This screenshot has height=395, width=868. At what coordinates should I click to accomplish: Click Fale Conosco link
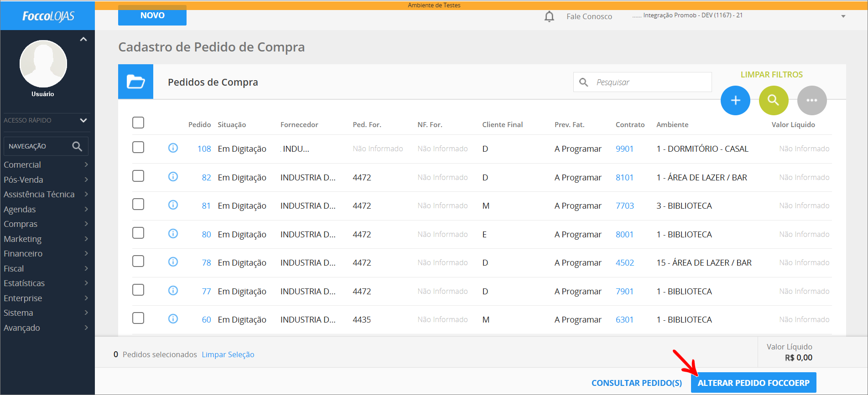point(589,16)
